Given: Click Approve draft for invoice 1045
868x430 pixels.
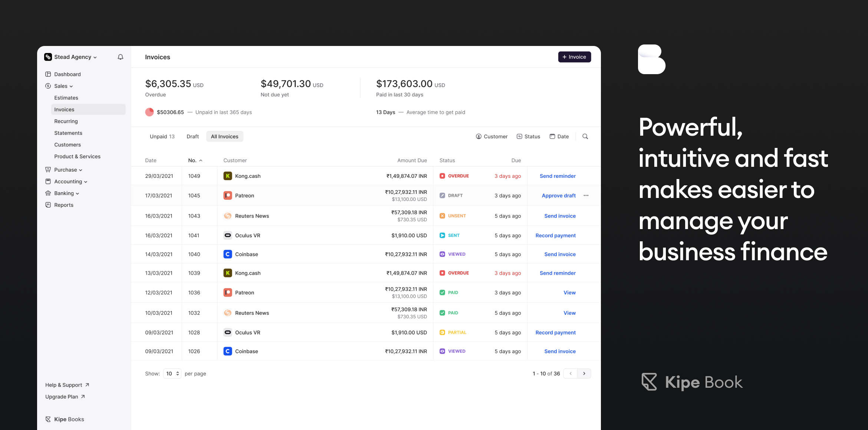Looking at the screenshot, I should [558, 195].
